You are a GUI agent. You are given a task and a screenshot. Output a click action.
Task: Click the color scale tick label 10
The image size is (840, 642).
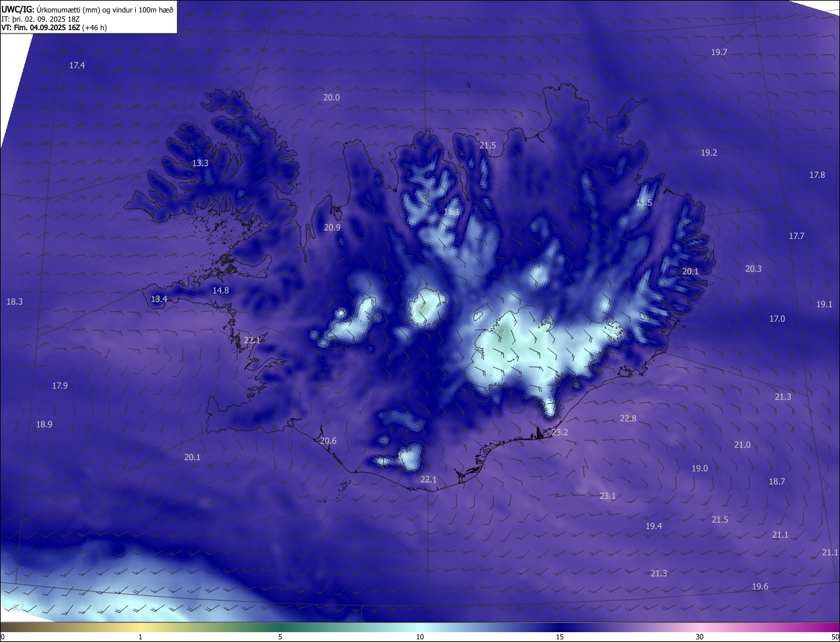[420, 637]
